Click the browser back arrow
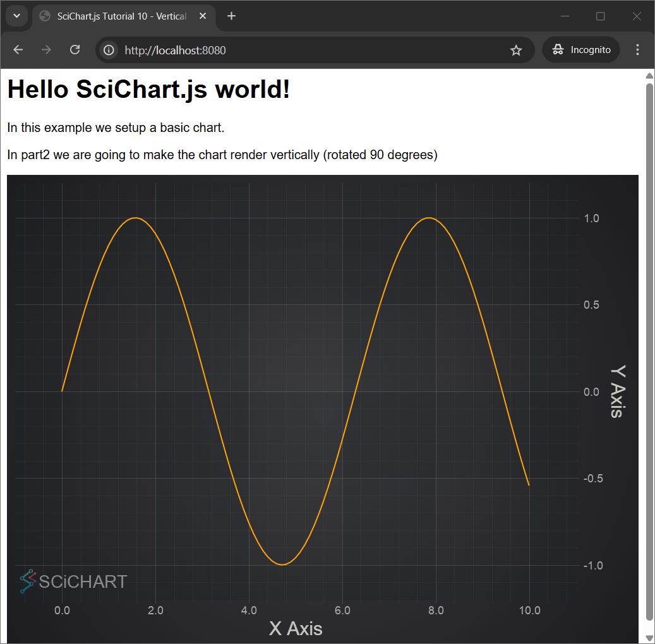This screenshot has height=644, width=655. tap(18, 50)
